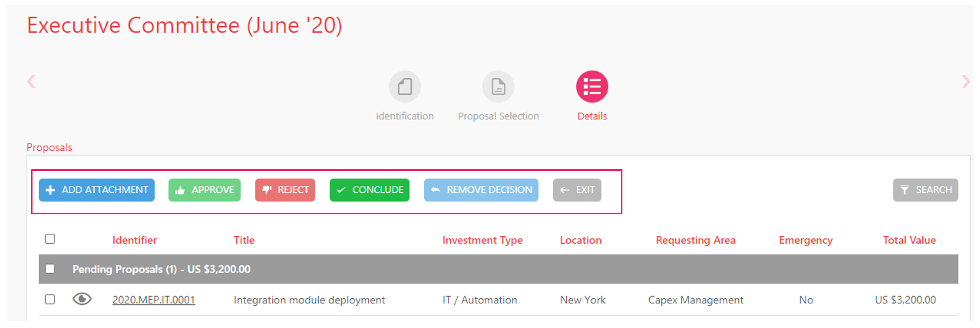Image resolution: width=980 pixels, height=328 pixels.
Task: Click the Proposals section label
Action: (49, 147)
